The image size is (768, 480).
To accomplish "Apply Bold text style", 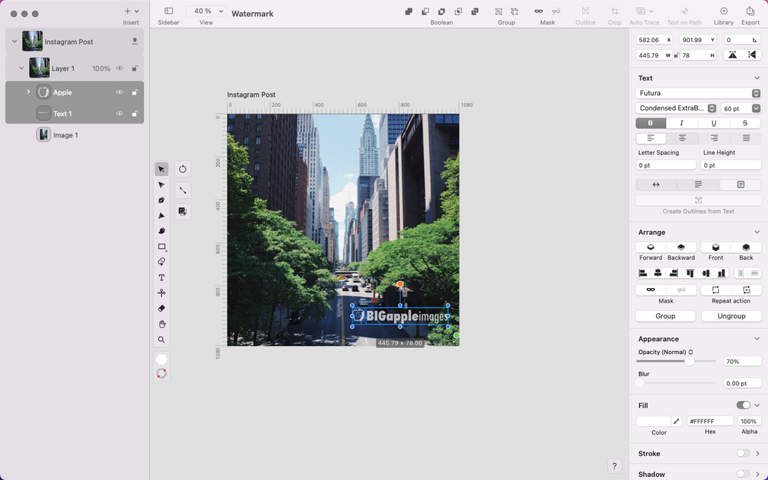I will (650, 123).
